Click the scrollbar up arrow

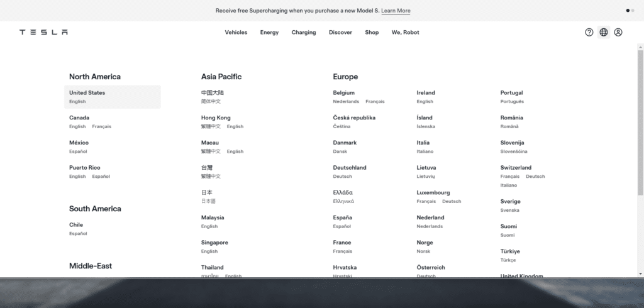pyautogui.click(x=640, y=47)
